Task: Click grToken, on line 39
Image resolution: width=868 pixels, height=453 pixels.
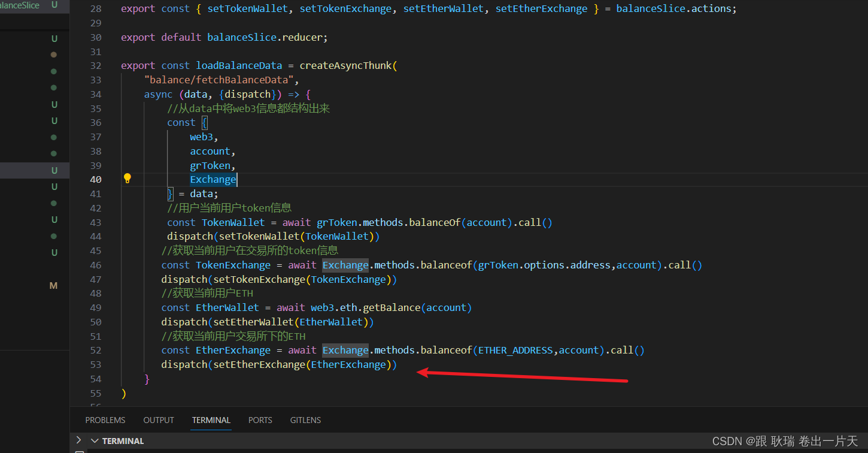Action: [213, 165]
